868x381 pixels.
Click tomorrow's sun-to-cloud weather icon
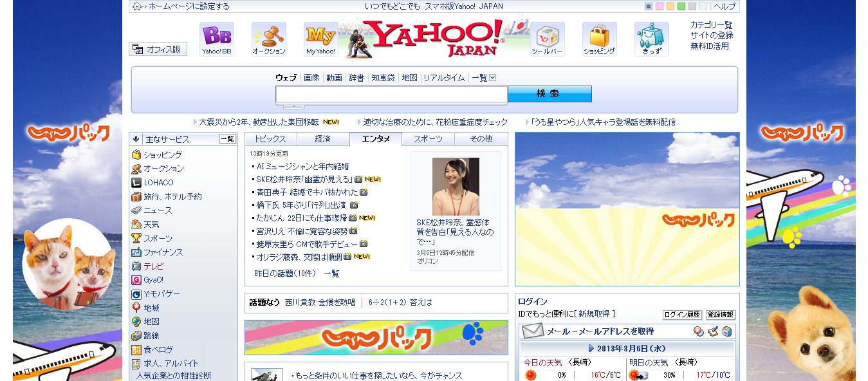click(638, 375)
